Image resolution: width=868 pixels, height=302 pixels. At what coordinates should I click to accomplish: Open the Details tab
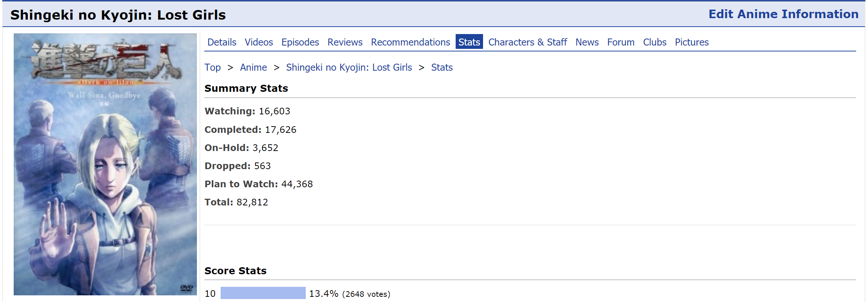coord(221,42)
